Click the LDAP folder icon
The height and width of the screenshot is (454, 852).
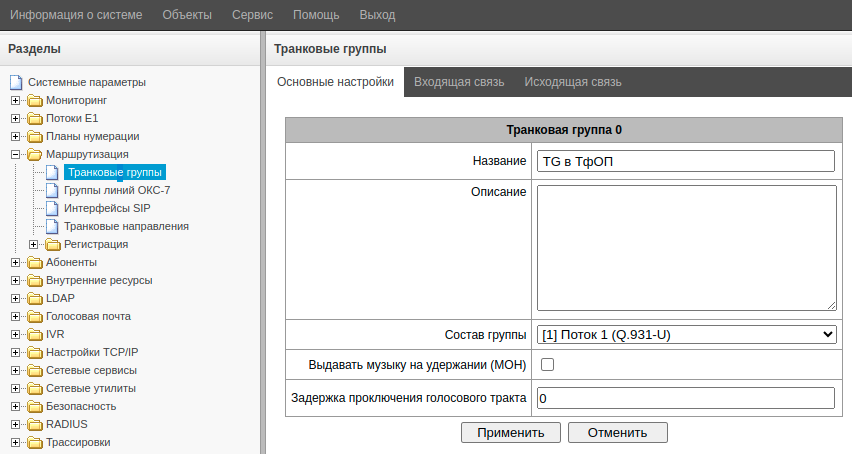pyautogui.click(x=35, y=299)
